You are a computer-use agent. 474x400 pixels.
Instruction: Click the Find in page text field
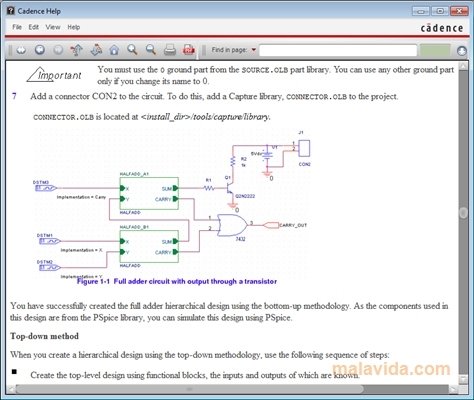[x=338, y=51]
